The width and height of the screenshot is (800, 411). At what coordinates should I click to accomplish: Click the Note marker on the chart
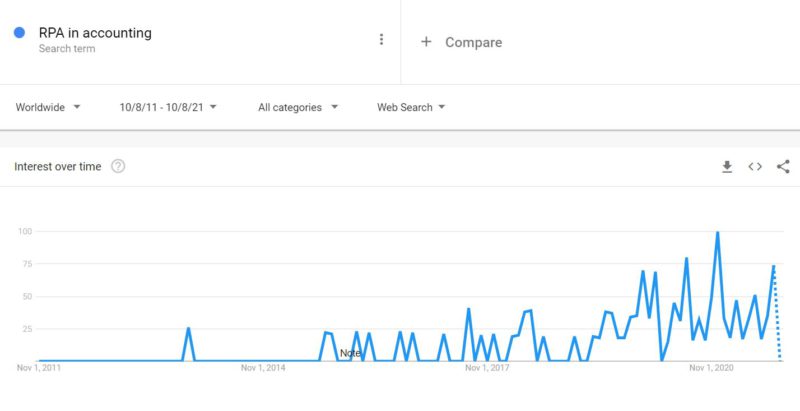[x=350, y=353]
